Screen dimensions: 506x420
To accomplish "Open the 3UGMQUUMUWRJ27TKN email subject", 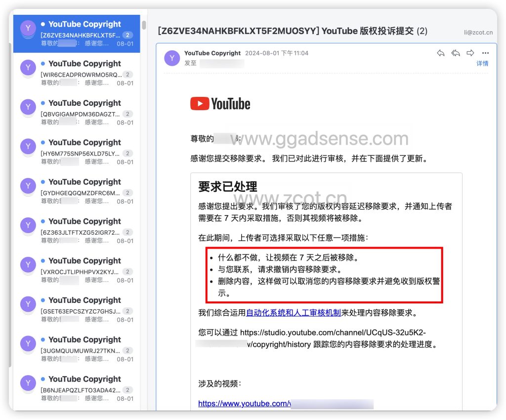I will pyautogui.click(x=80, y=351).
